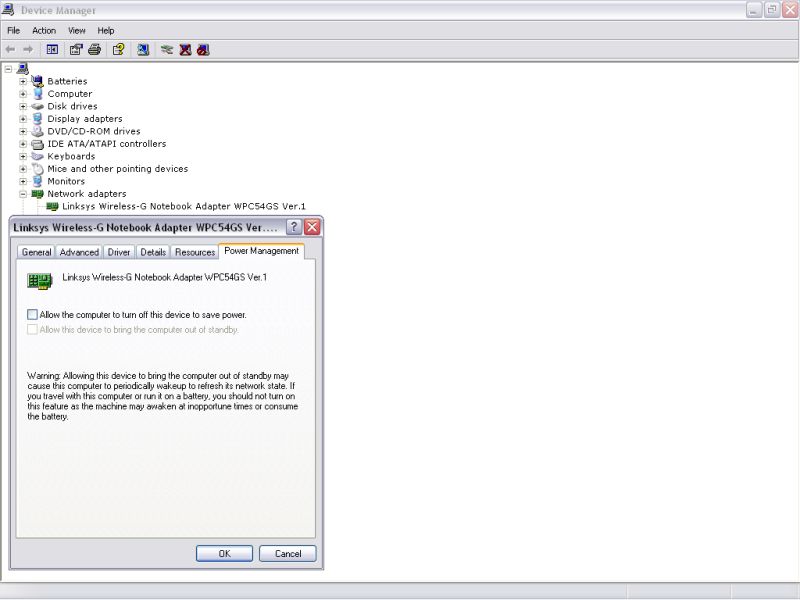
Task: Click the Keyboards category icon
Action: point(37,156)
